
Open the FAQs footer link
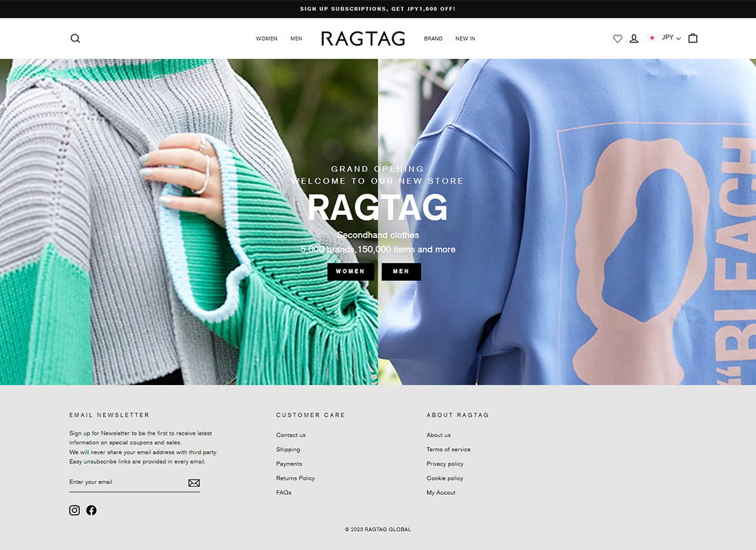283,492
